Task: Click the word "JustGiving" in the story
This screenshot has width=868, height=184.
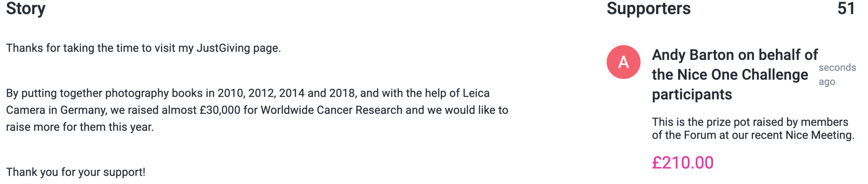Action: (x=223, y=48)
